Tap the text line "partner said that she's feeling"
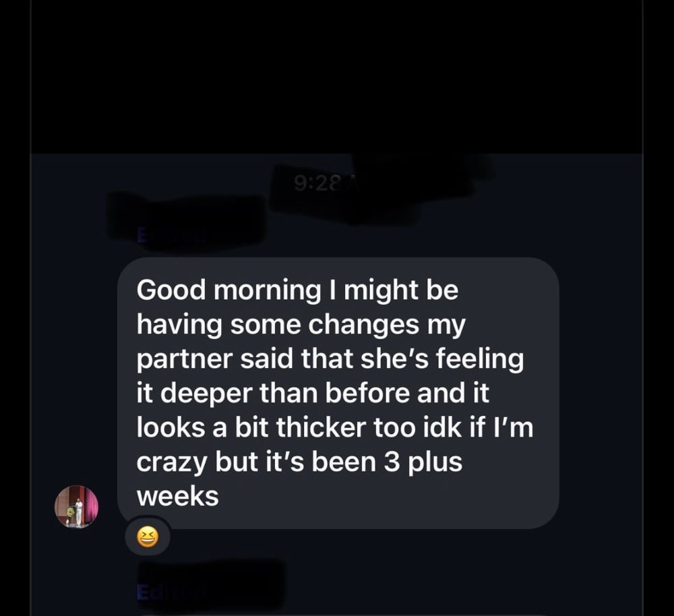Screen dimensions: 674x616 (330, 359)
